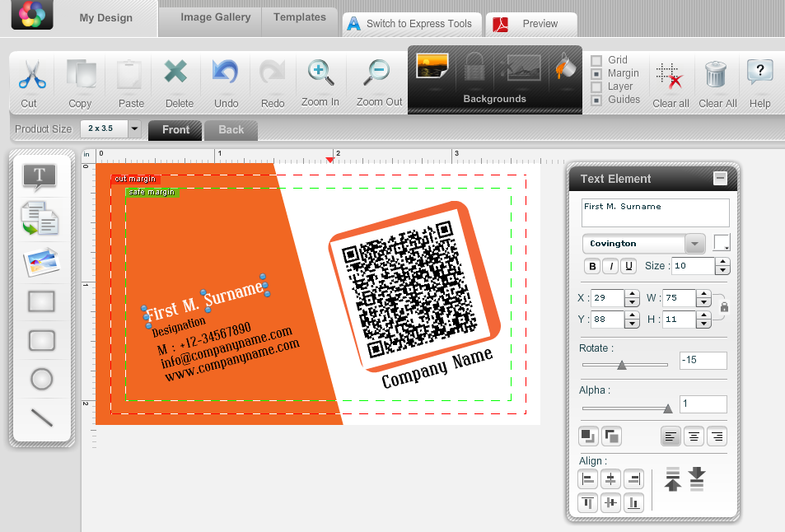Screen dimensions: 785x532
Task: Click the Clear All trash icon
Action: coord(717,75)
